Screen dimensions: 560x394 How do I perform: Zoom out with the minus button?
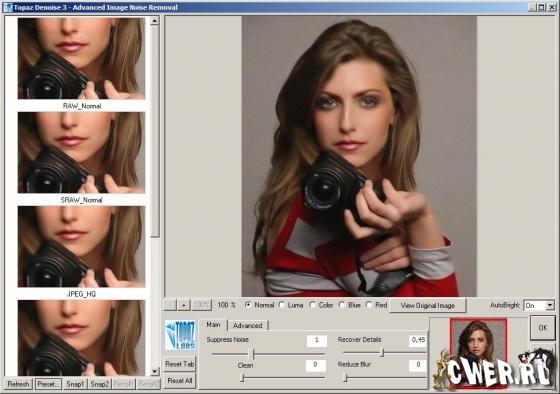click(170, 305)
